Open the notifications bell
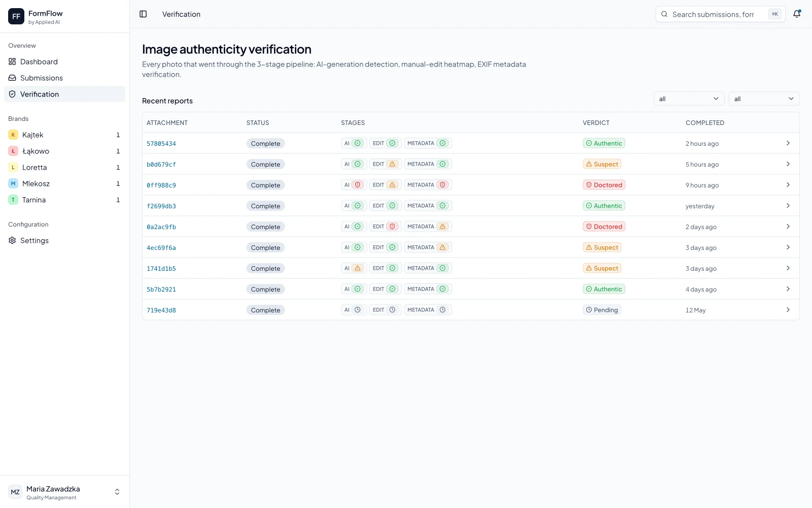812x508 pixels. click(x=797, y=14)
